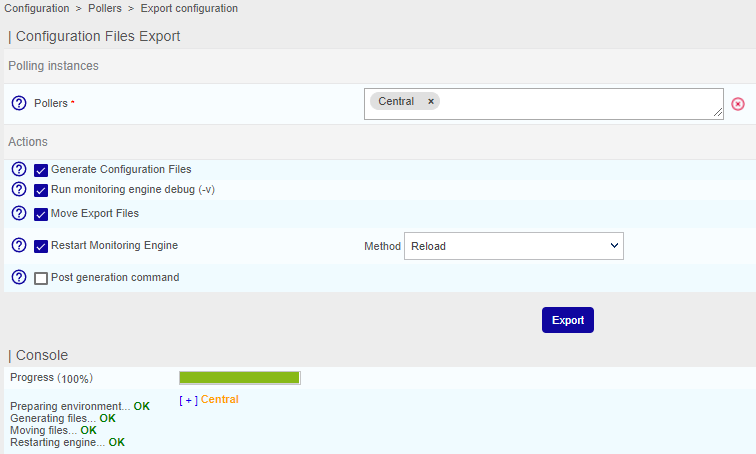Uncheck Restart Monitoring Engine option

click(41, 246)
